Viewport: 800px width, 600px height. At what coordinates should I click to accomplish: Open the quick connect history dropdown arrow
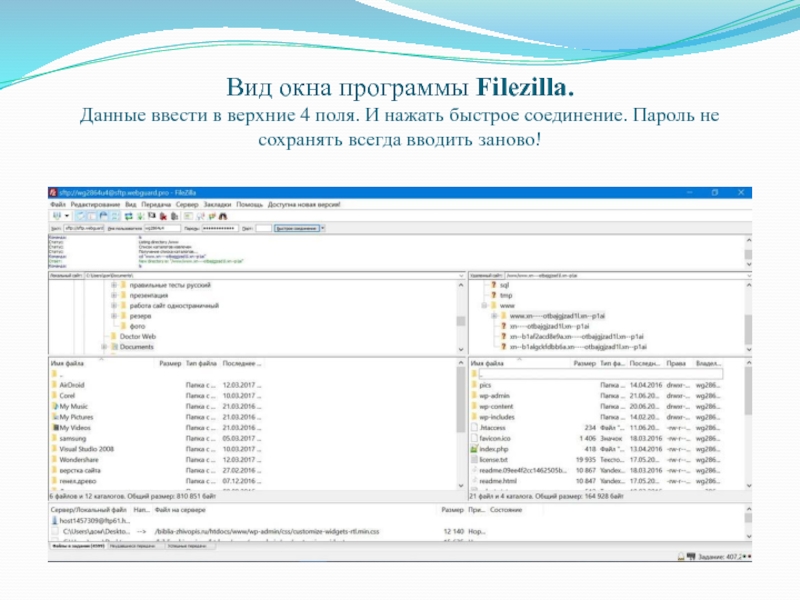pos(322,228)
